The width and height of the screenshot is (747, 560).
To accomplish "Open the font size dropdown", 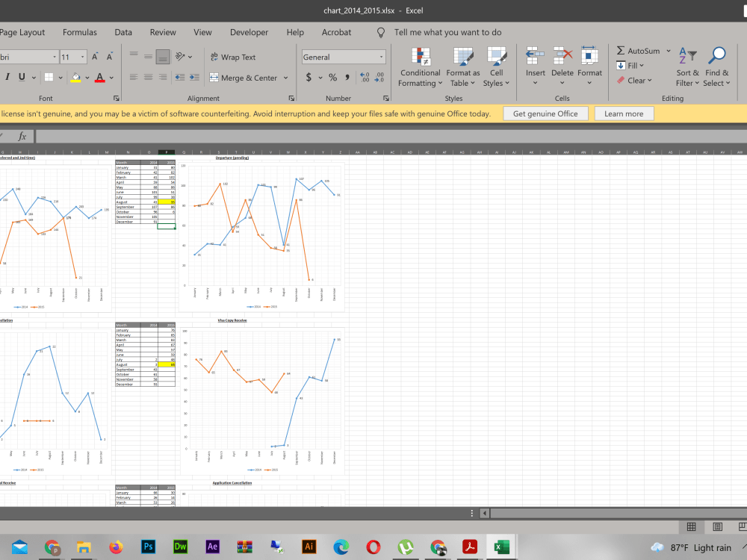I will [82, 57].
